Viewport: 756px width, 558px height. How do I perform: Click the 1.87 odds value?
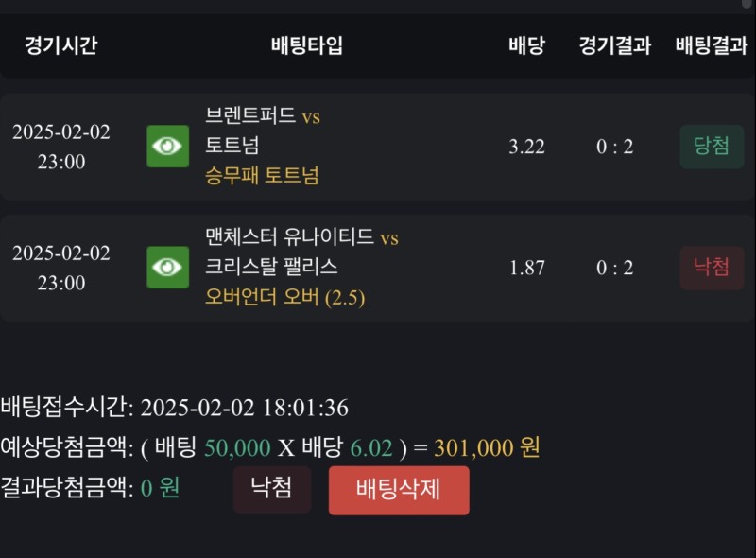click(526, 268)
